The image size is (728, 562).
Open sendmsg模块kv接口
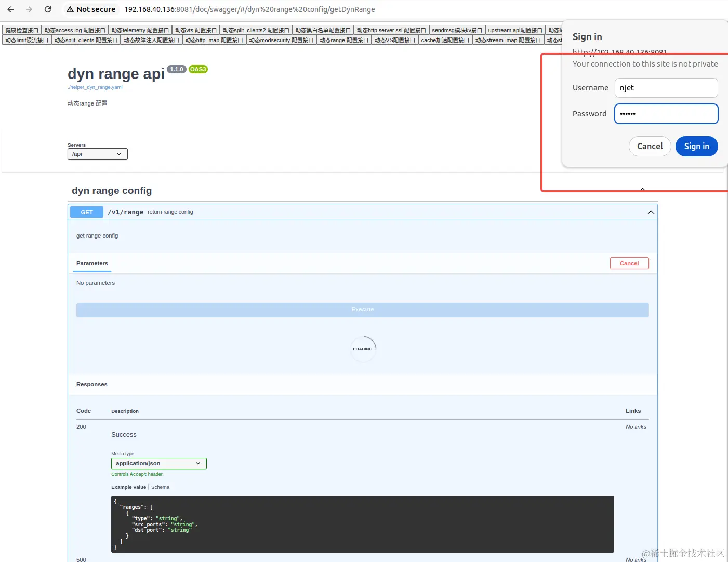tap(457, 30)
